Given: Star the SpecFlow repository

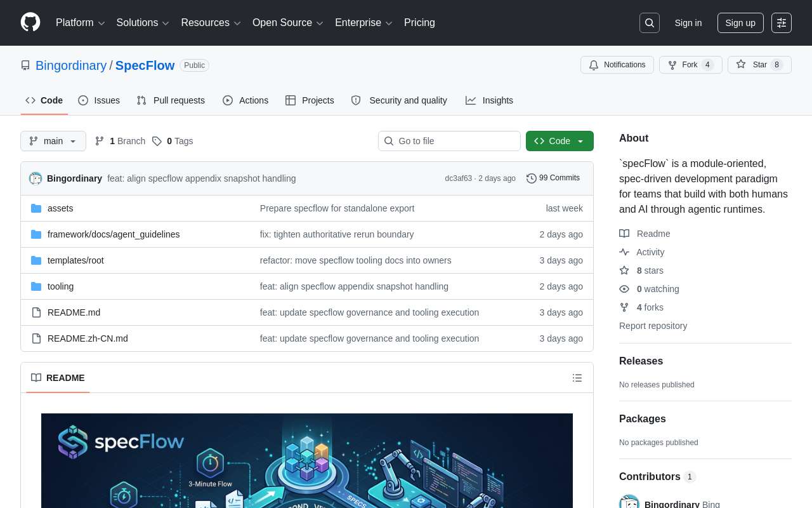Looking at the screenshot, I should click(759, 65).
